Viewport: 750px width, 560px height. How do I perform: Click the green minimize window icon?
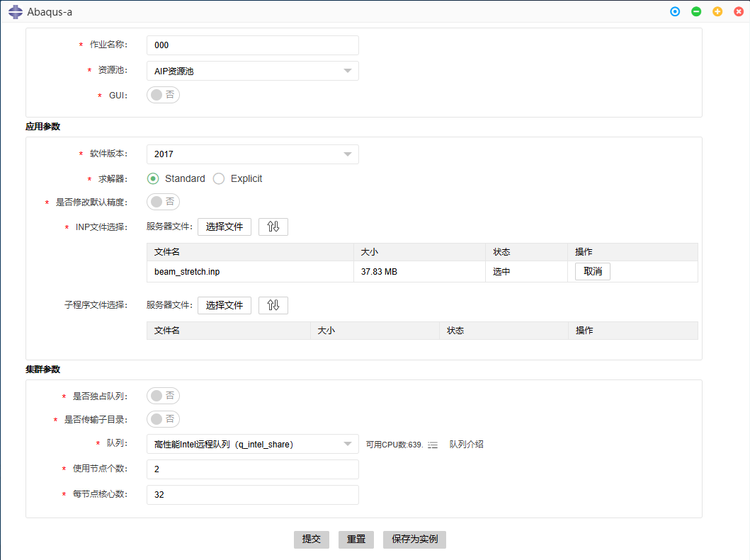pyautogui.click(x=696, y=11)
